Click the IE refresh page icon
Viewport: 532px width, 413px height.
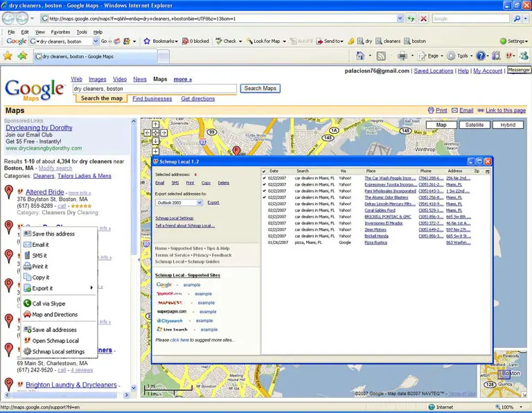[411, 19]
